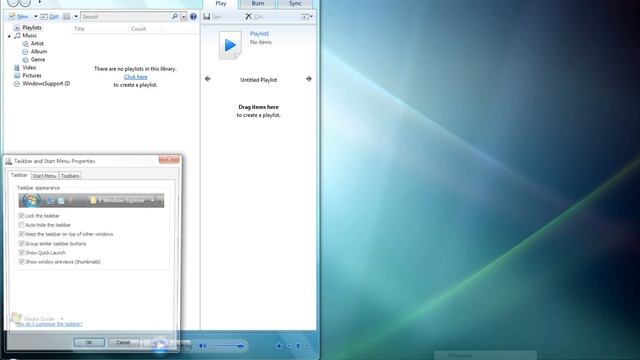Click the music note icon
Image resolution: width=640 pixels, height=360 pixels.
(17, 36)
